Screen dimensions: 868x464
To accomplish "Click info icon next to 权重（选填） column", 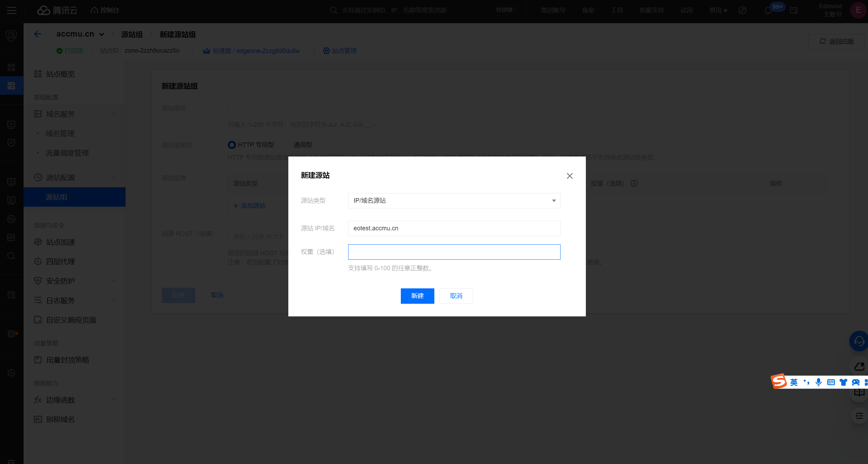I will pos(634,183).
